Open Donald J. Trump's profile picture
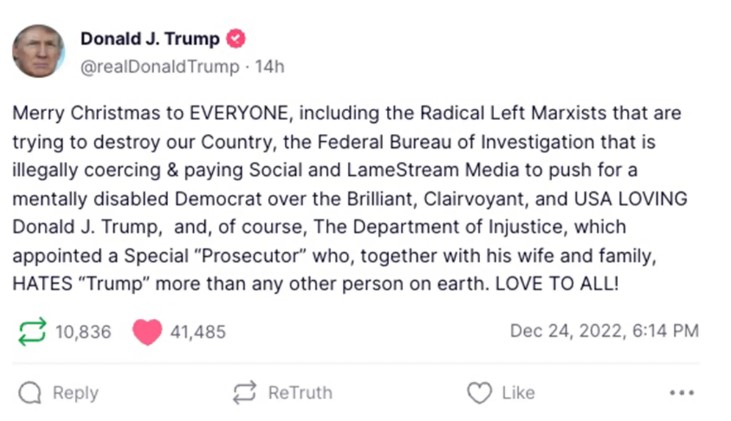This screenshot has width=731, height=421. [39, 51]
